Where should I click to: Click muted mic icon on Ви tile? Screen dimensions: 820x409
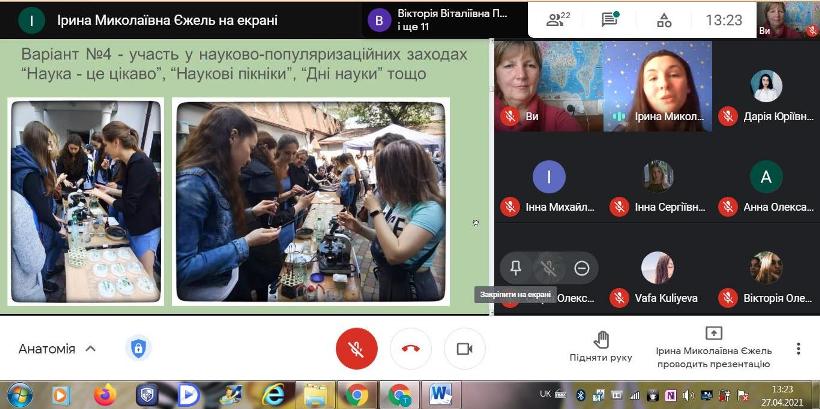tap(510, 116)
